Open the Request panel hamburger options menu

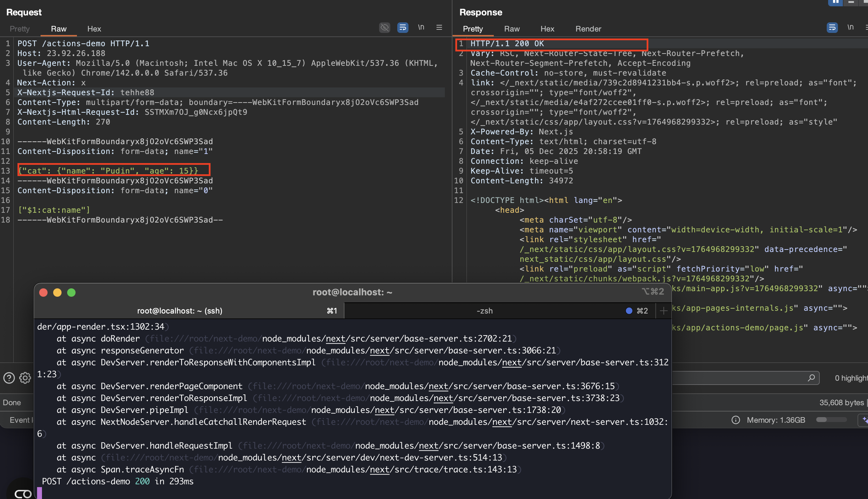[x=439, y=27]
